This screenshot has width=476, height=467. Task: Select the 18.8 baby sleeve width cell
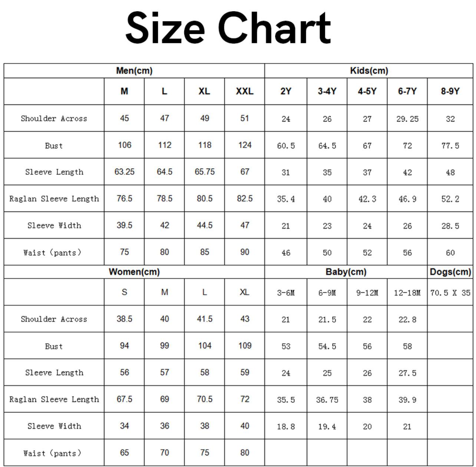286,427
